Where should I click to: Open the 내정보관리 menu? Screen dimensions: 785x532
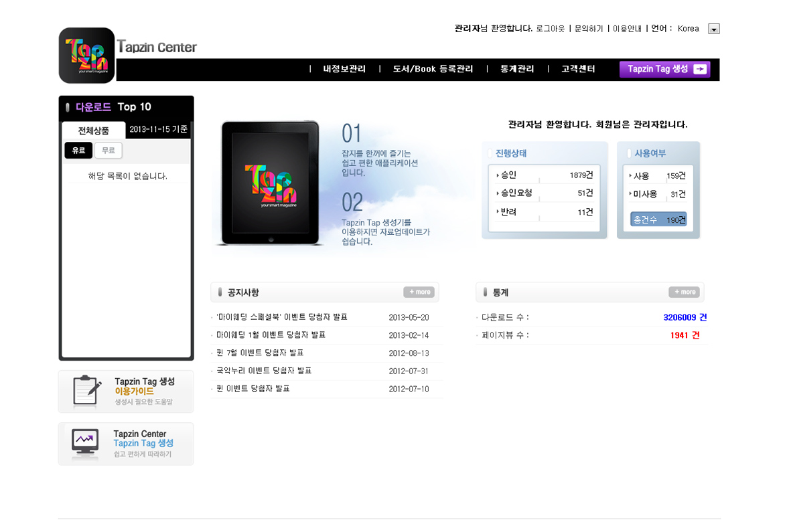pos(344,69)
